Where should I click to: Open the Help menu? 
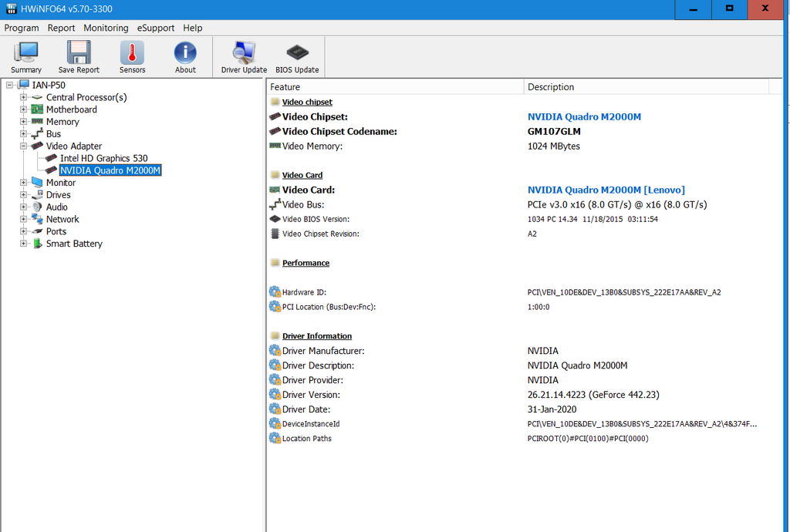tap(192, 29)
